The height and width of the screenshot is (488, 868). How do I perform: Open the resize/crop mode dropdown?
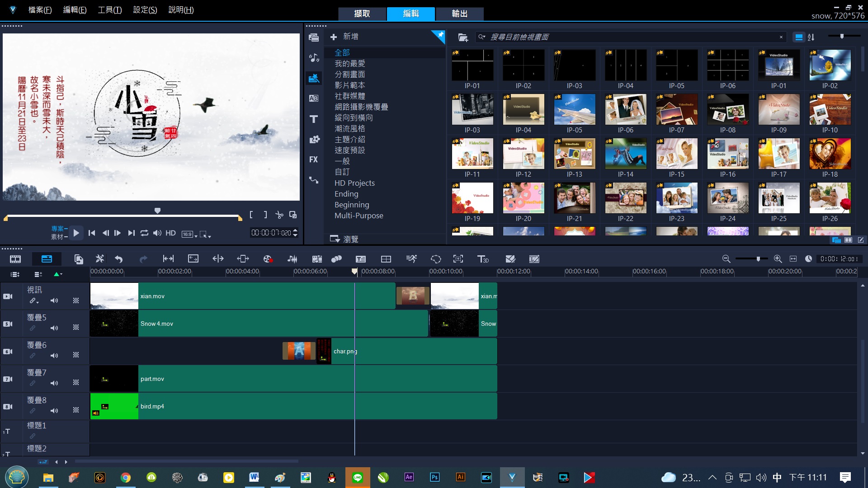pyautogui.click(x=205, y=234)
